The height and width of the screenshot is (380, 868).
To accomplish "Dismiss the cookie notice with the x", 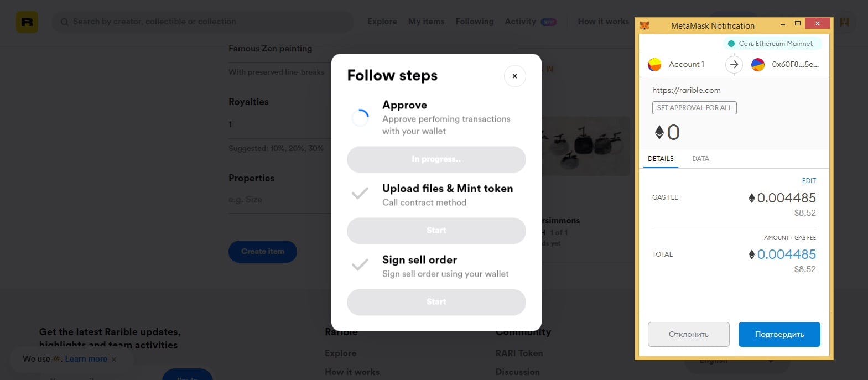I will click(114, 359).
